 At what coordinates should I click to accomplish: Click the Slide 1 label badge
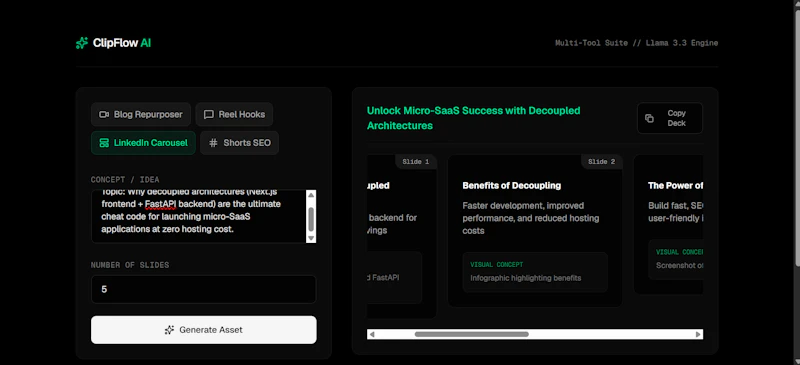tap(416, 162)
